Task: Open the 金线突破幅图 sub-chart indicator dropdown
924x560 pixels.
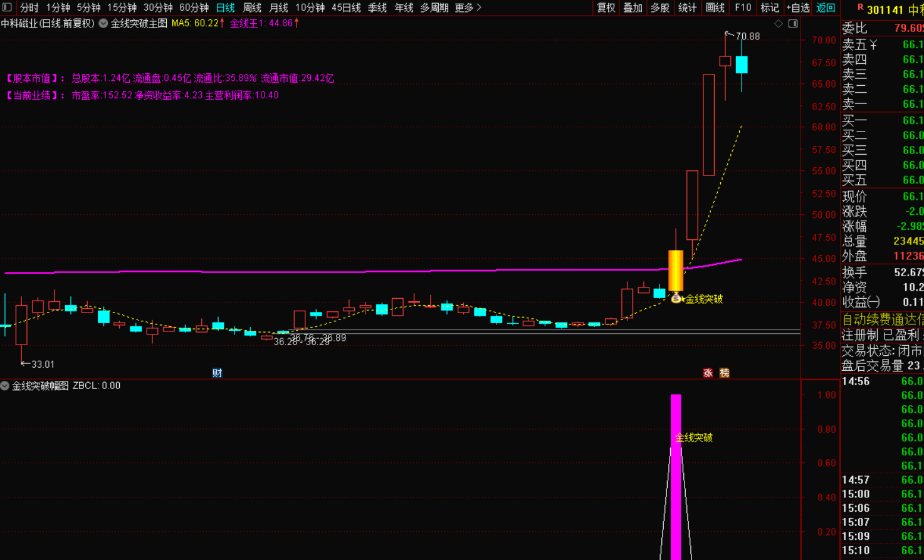Action: [5, 386]
